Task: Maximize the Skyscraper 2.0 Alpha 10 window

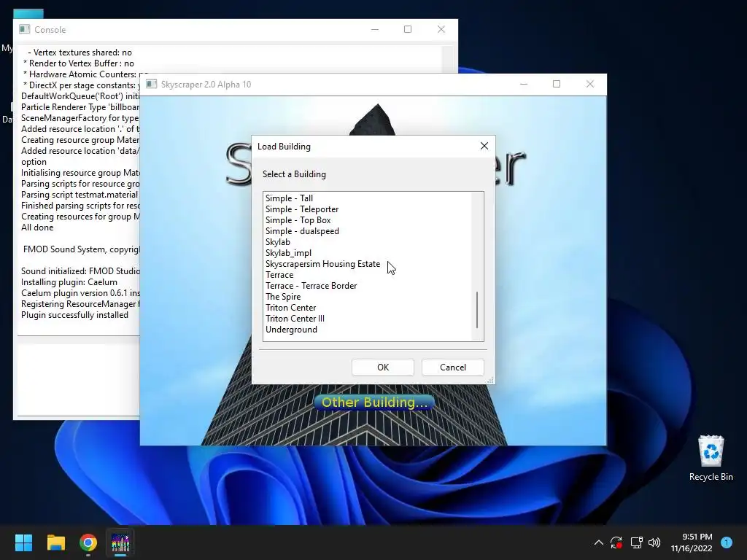Action: tap(557, 85)
